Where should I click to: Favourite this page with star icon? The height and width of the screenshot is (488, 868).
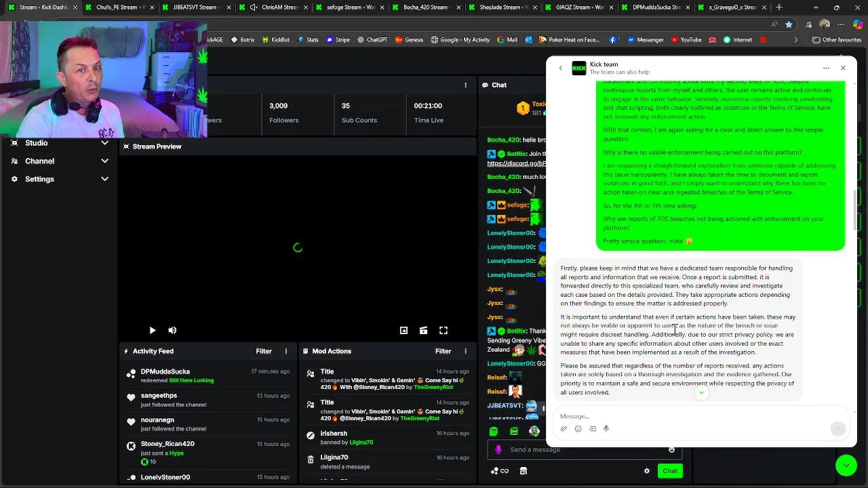[789, 24]
